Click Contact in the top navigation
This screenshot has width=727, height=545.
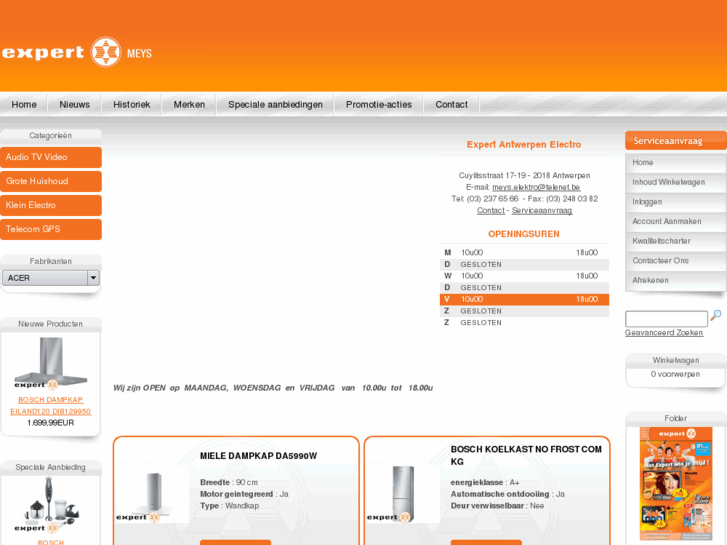click(x=452, y=104)
